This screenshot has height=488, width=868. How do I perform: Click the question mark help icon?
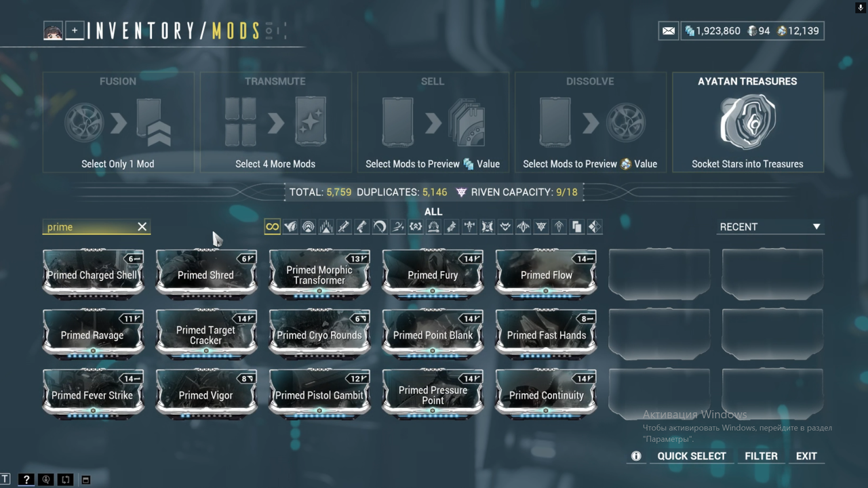(x=26, y=480)
